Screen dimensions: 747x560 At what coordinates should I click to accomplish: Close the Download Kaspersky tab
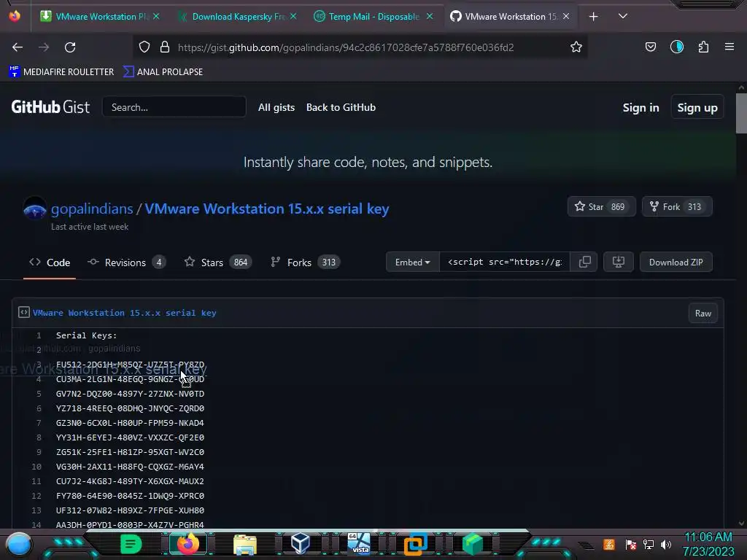pos(293,17)
